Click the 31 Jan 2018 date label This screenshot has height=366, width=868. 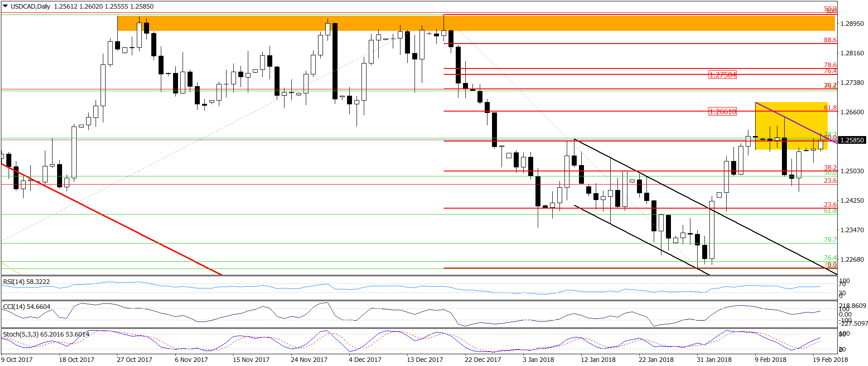coord(714,360)
